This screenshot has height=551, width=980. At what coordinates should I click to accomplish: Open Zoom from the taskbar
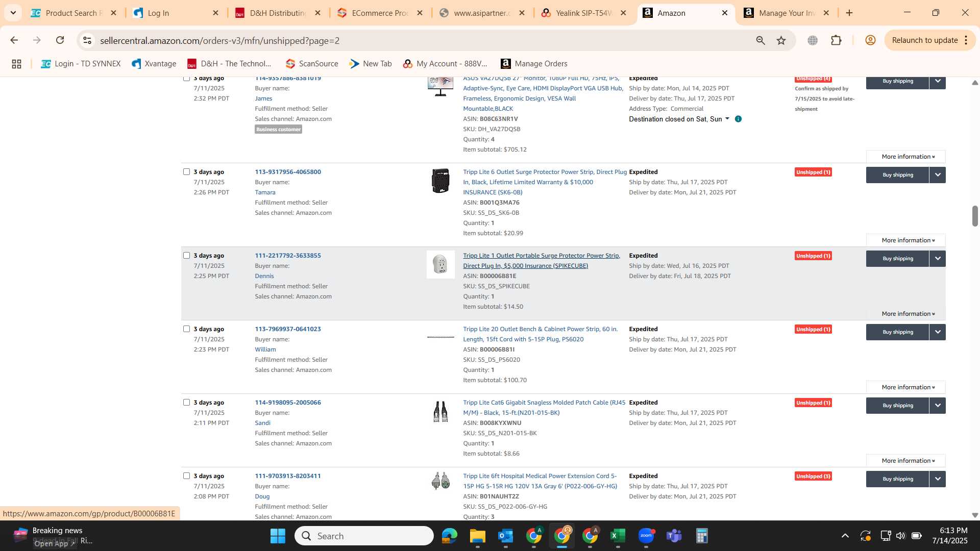click(x=646, y=536)
